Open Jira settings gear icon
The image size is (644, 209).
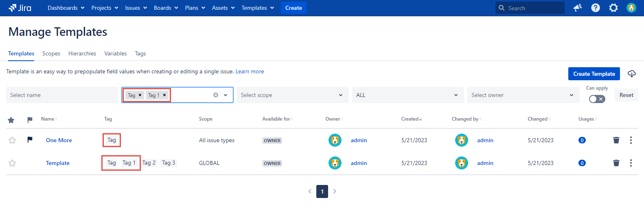613,8
